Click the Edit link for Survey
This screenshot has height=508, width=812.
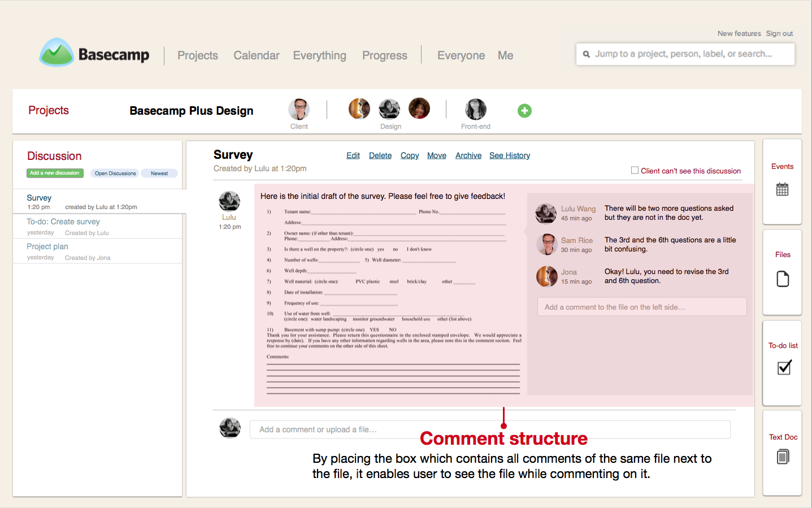coord(353,155)
